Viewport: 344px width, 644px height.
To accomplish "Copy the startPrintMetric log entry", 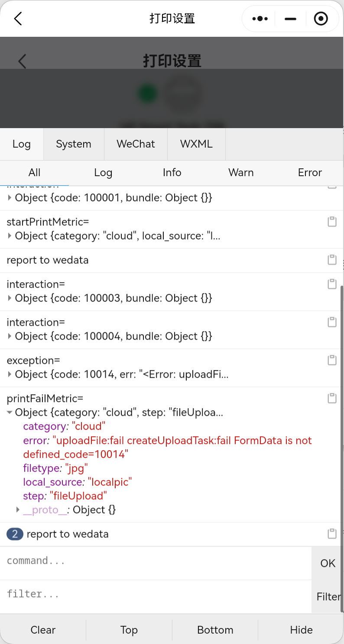I will tap(332, 222).
